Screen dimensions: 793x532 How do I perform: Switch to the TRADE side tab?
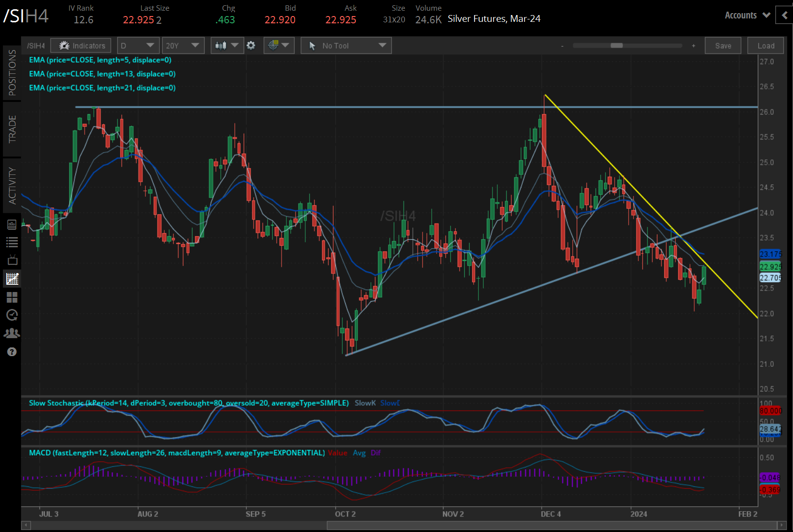click(12, 129)
